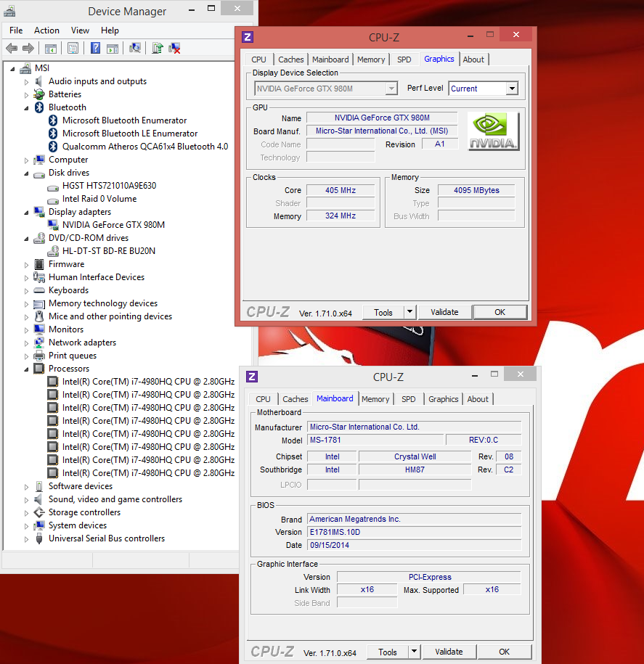
Task: Click the Keyboards category icon
Action: (39, 290)
